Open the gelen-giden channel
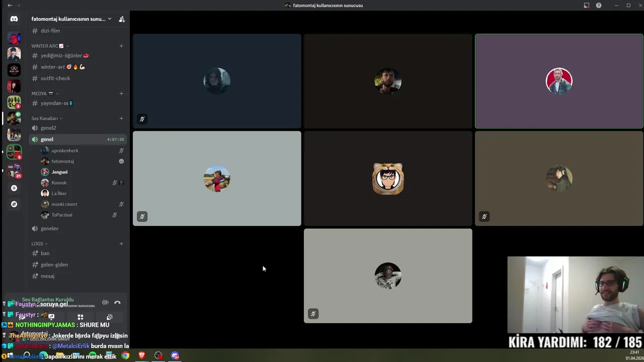 pos(78,264)
